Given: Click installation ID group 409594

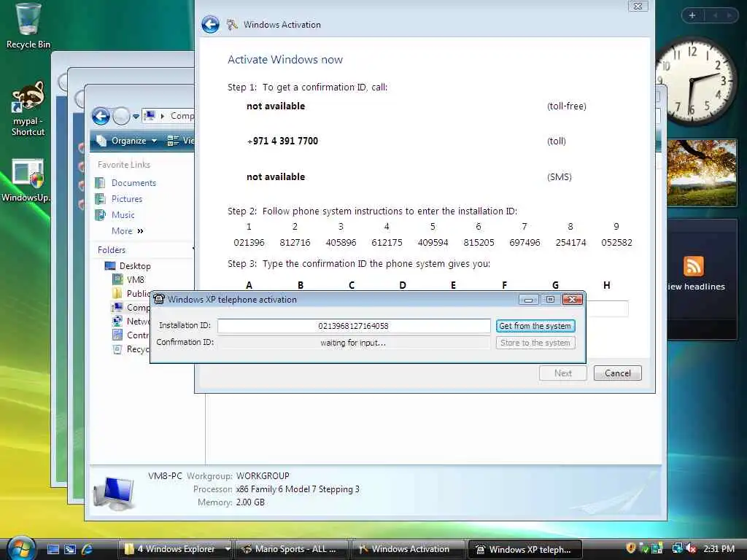Looking at the screenshot, I should (433, 242).
